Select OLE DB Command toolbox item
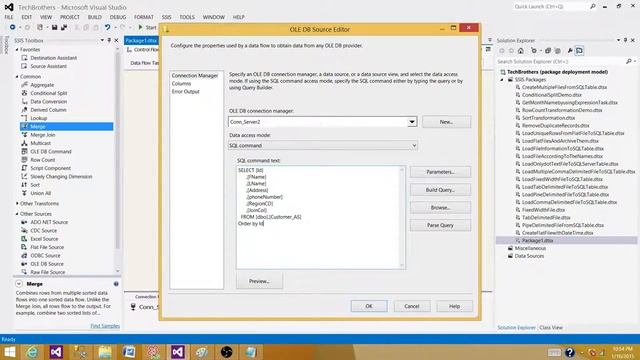 click(51, 151)
